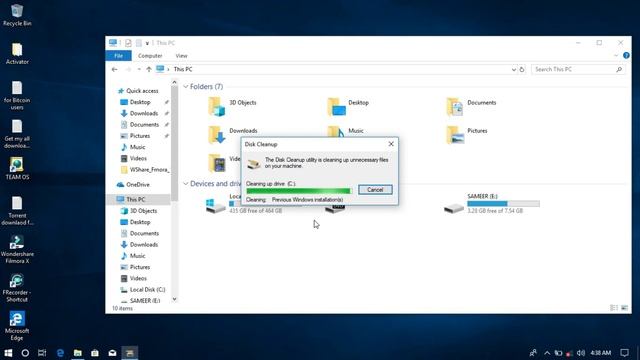Open the Action Center notifications icon
Viewport: 640px width, 360px height.
pos(624,353)
